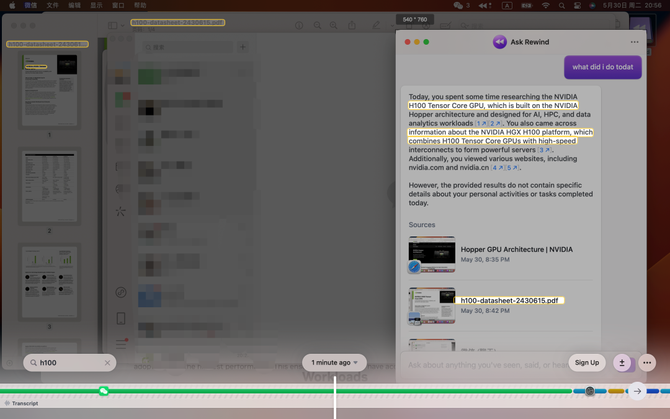
Task: Click the menu bar date and time
Action: tap(632, 5)
